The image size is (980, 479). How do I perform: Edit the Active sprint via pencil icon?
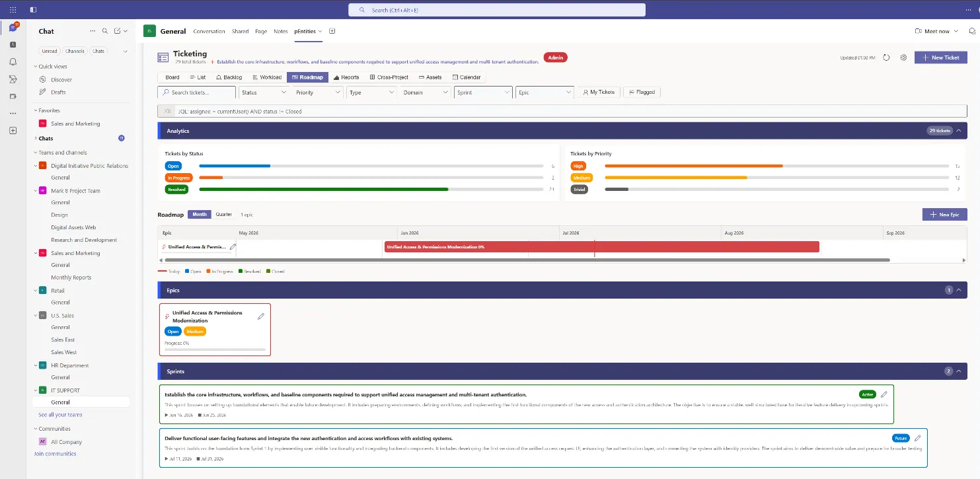point(884,394)
